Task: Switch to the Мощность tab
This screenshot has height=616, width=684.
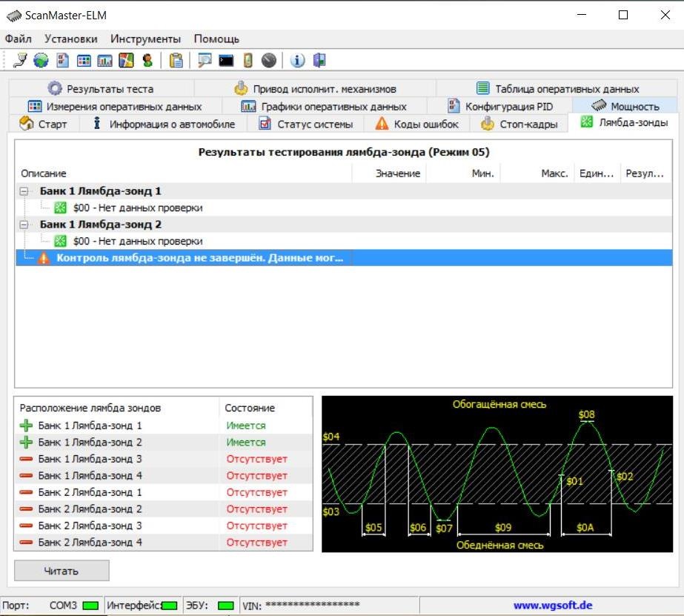Action: point(625,106)
